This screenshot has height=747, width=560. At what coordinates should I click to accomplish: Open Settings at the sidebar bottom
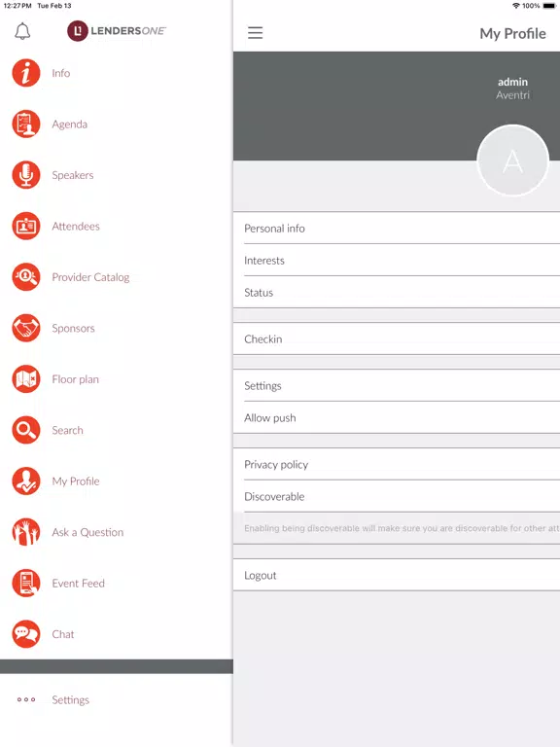click(70, 699)
